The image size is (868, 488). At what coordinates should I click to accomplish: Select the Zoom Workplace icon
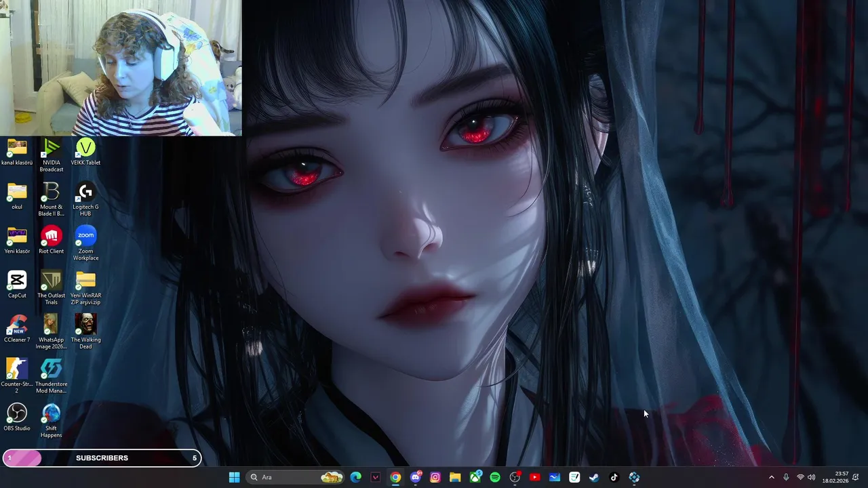pyautogui.click(x=85, y=243)
